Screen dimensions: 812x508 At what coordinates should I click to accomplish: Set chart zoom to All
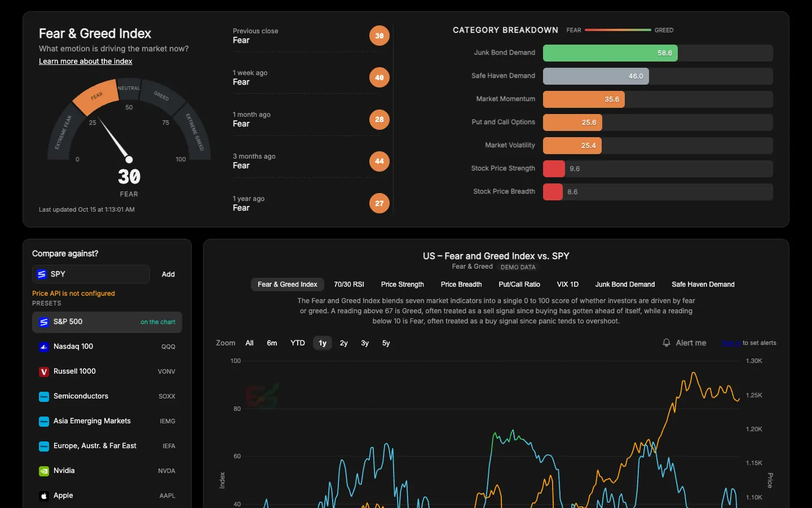pos(250,343)
